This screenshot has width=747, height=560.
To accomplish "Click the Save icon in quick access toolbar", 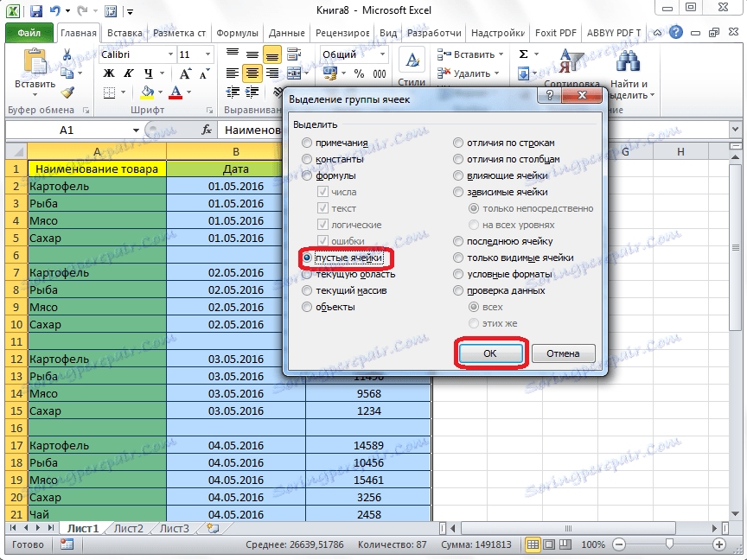I will tap(35, 12).
